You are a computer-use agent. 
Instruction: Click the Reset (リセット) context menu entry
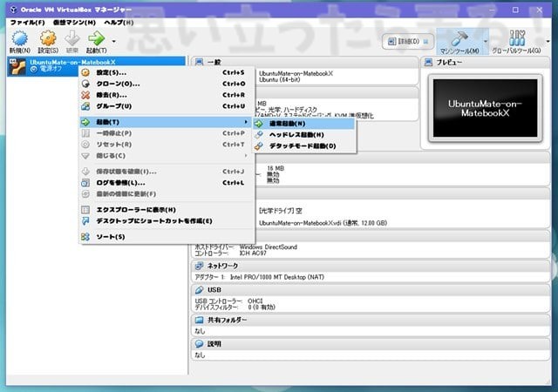click(x=167, y=145)
